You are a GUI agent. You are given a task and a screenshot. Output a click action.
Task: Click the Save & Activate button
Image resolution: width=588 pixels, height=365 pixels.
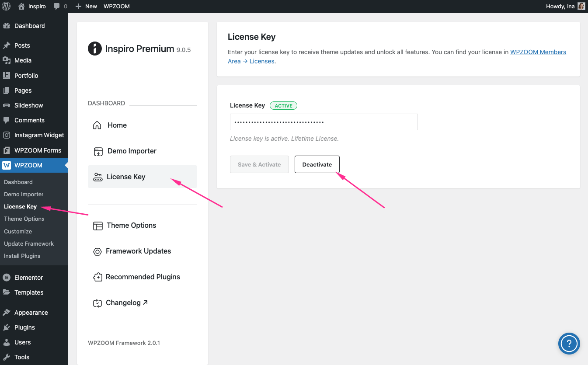[x=259, y=164]
